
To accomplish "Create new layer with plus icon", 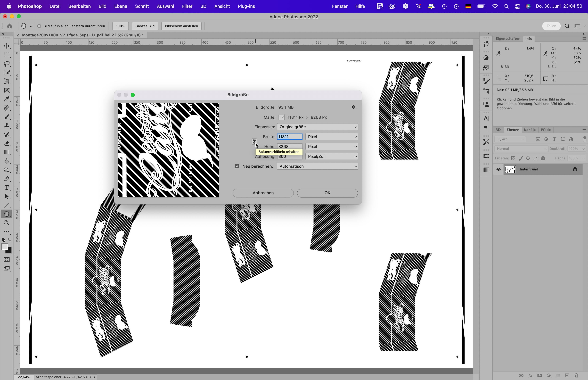I will [567, 376].
